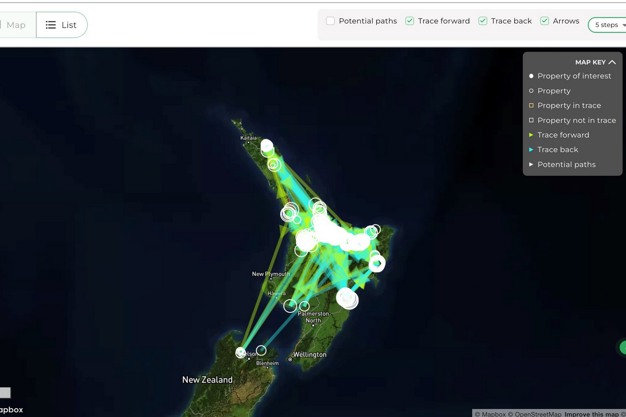This screenshot has height=417, width=626.
Task: Toggle the Arrows checkbox off
Action: click(545, 21)
